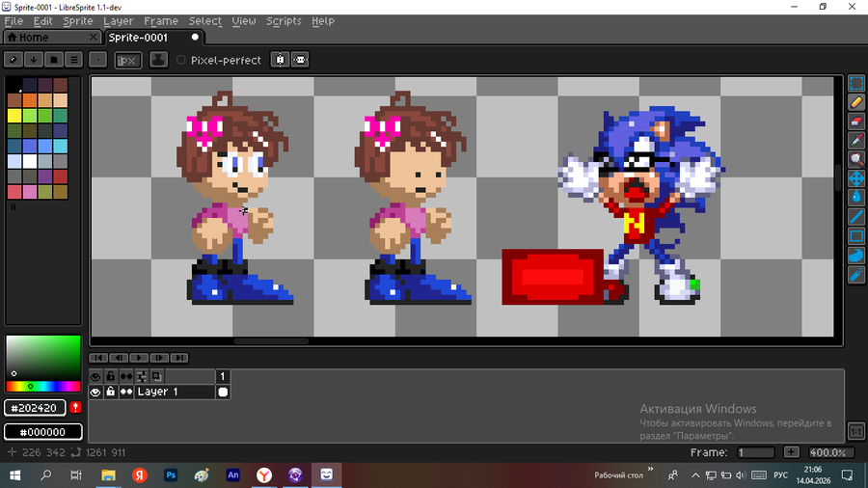Toggle lock for all layers in header

point(111,377)
